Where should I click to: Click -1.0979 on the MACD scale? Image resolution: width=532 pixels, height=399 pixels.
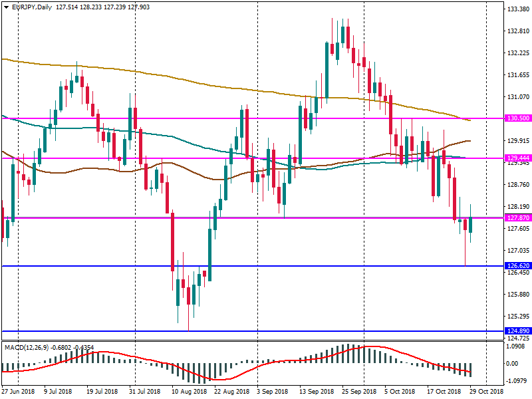point(516,381)
